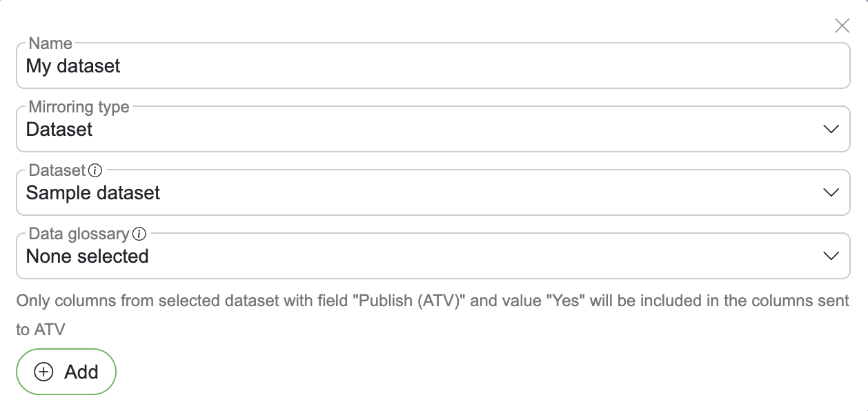The width and height of the screenshot is (868, 411).
Task: Click the 'Mirroring type' field label
Action: [79, 107]
